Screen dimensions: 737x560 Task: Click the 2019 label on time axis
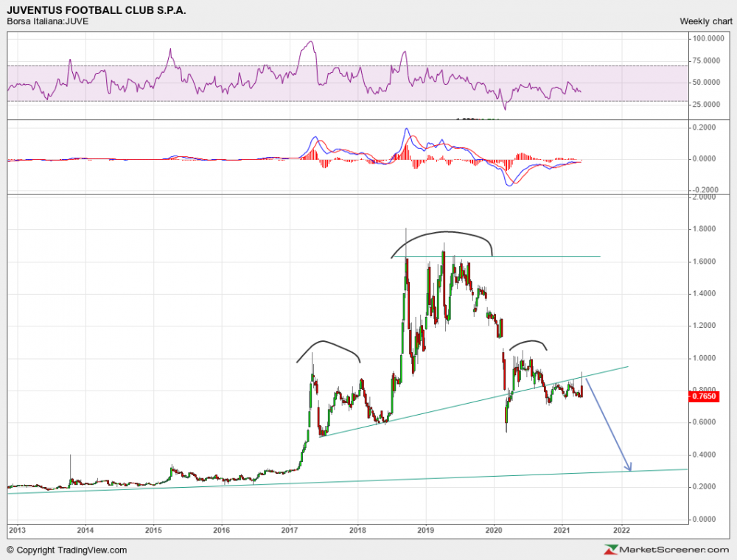pyautogui.click(x=426, y=531)
